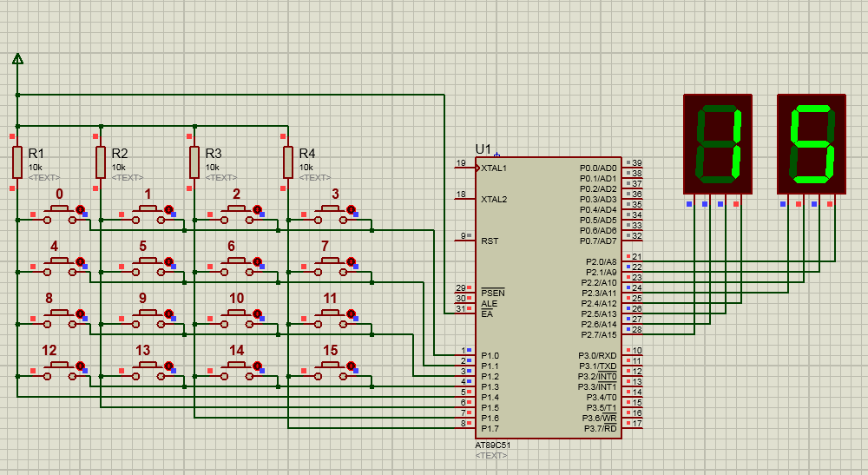This screenshot has height=475, width=868.
Task: Toggle the red latch dot on pushbutton 12
Action: tap(80, 366)
